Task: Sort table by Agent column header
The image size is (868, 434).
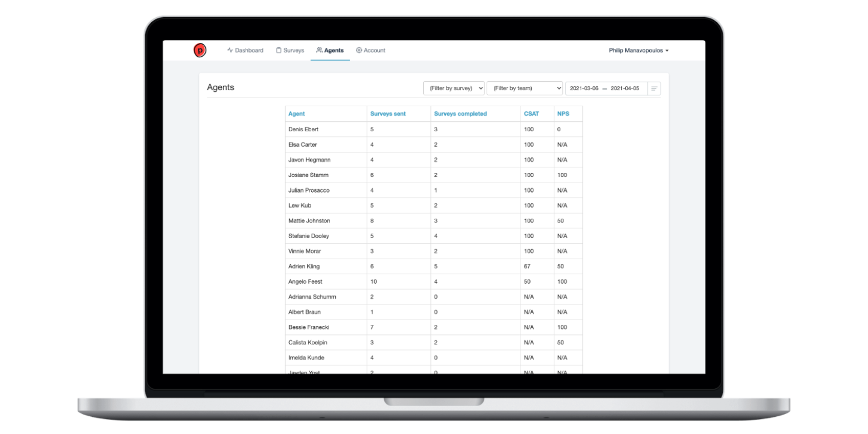Action: click(x=297, y=114)
